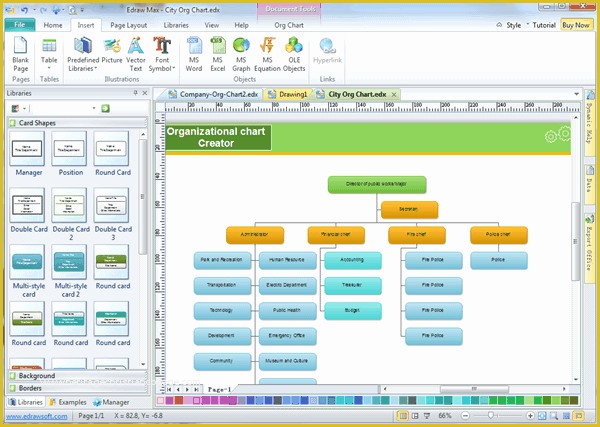
Task: Open www.edrawsoft.com link
Action: pos(37,416)
